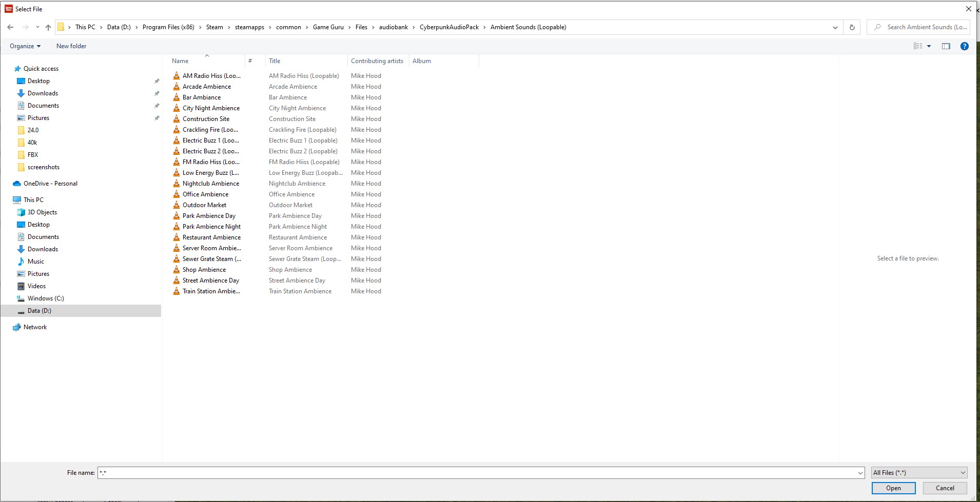Select This PC in the navigation pane

pos(33,200)
